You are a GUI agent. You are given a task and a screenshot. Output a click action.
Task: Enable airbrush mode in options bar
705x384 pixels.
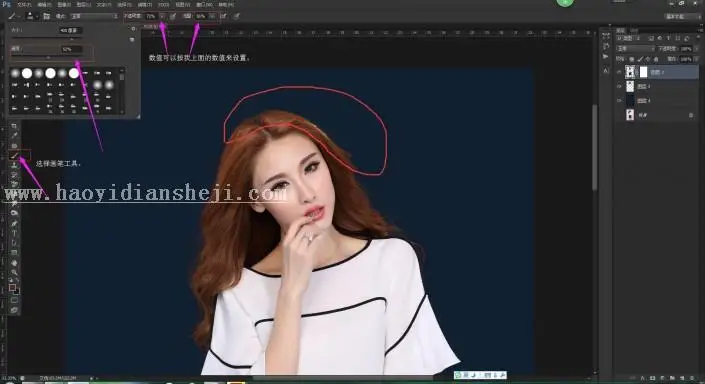tap(224, 16)
